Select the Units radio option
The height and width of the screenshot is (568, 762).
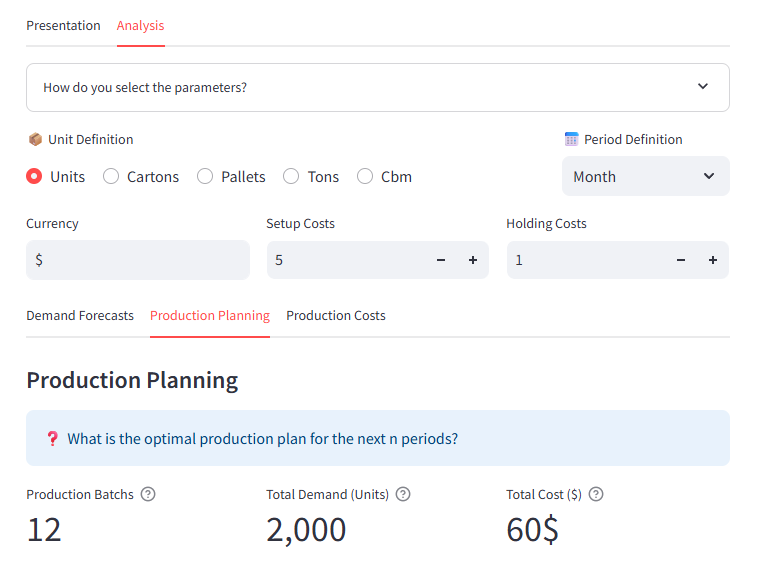click(35, 177)
